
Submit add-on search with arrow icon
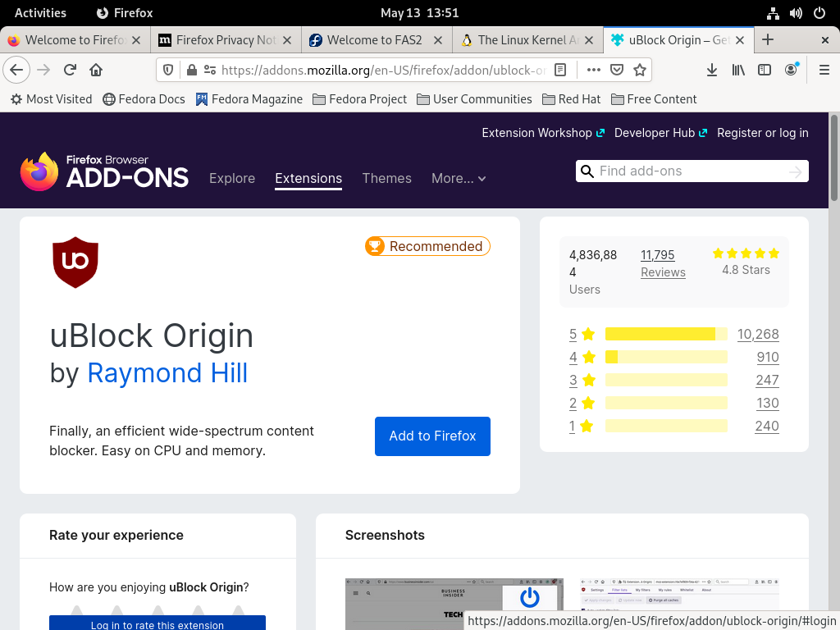click(x=796, y=171)
